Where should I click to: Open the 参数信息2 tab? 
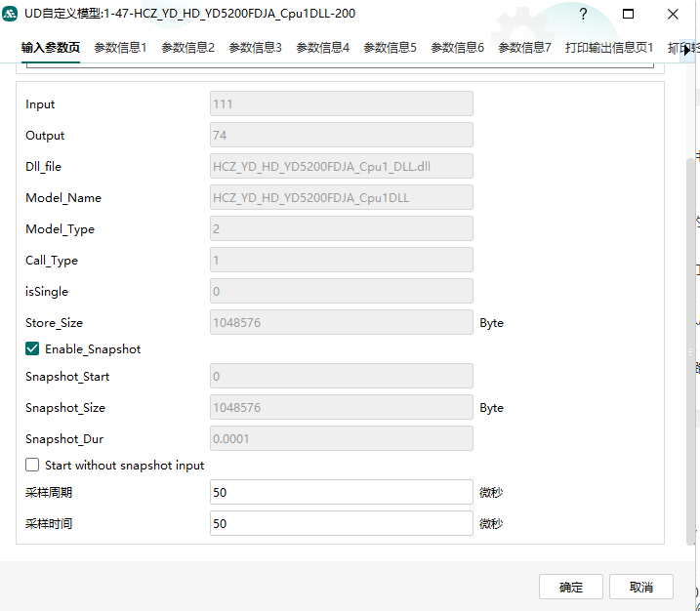[187, 47]
